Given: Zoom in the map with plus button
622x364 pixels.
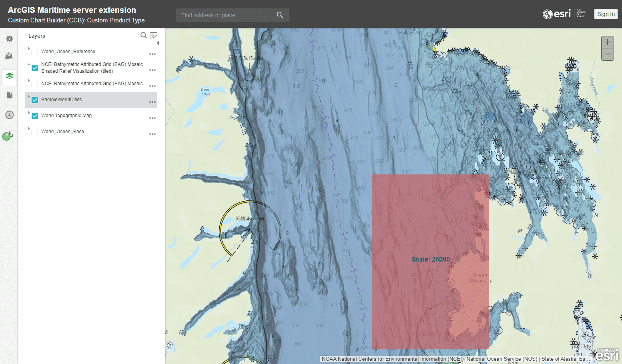Looking at the screenshot, I should pos(608,42).
